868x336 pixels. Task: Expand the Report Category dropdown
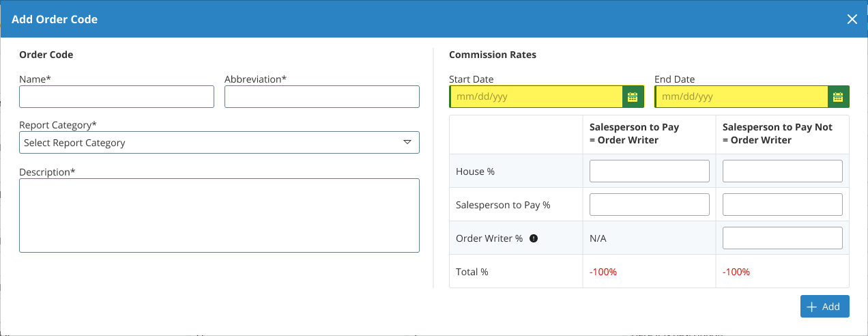point(218,143)
